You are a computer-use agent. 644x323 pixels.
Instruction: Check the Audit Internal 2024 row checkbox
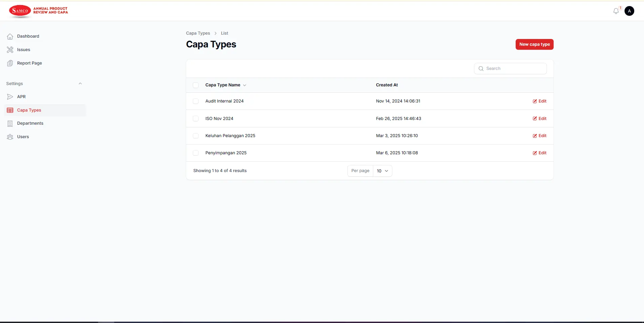[x=196, y=101]
